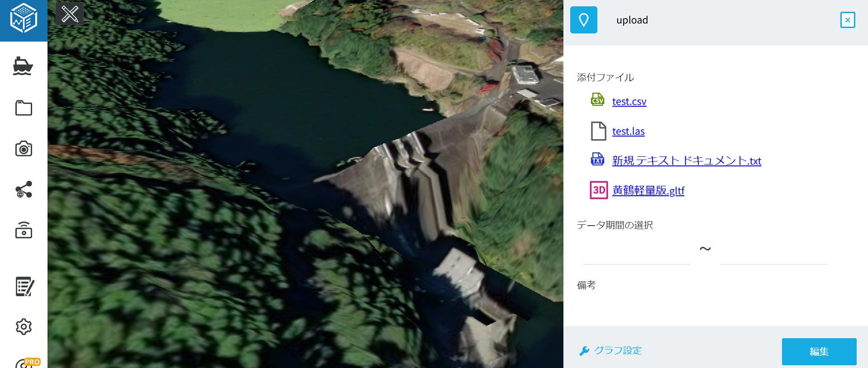Viewport: 868px width, 368px height.
Task: Click the end date field after tilde
Action: pyautogui.click(x=773, y=254)
